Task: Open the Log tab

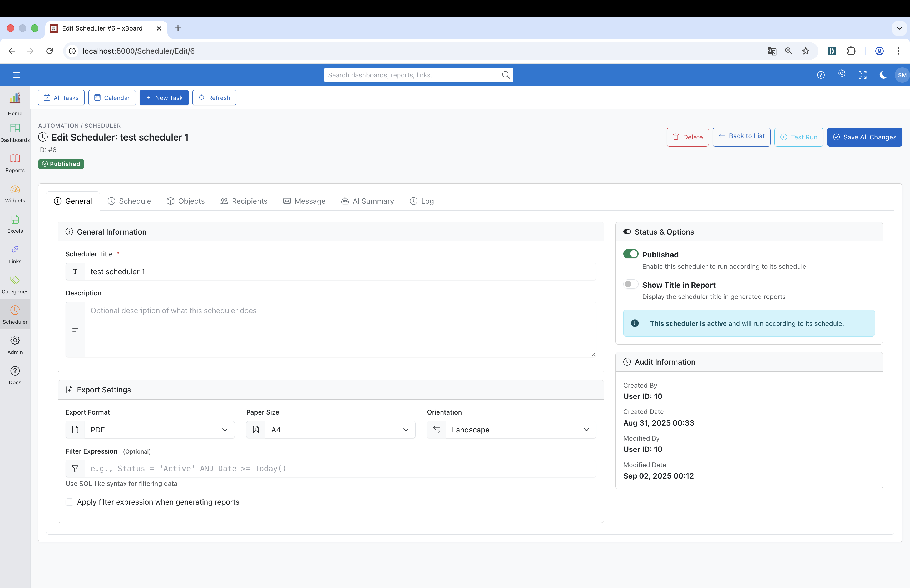Action: pos(422,201)
